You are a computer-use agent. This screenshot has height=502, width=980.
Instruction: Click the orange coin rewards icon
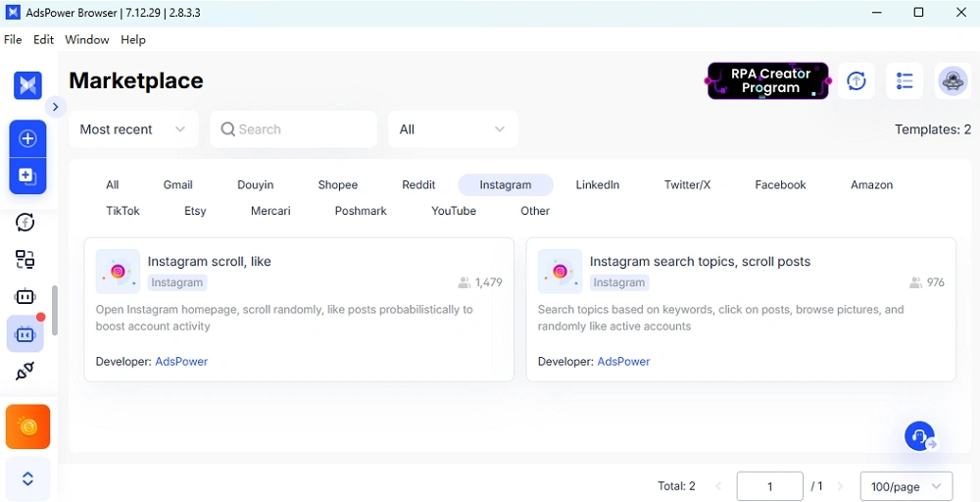coord(27,427)
